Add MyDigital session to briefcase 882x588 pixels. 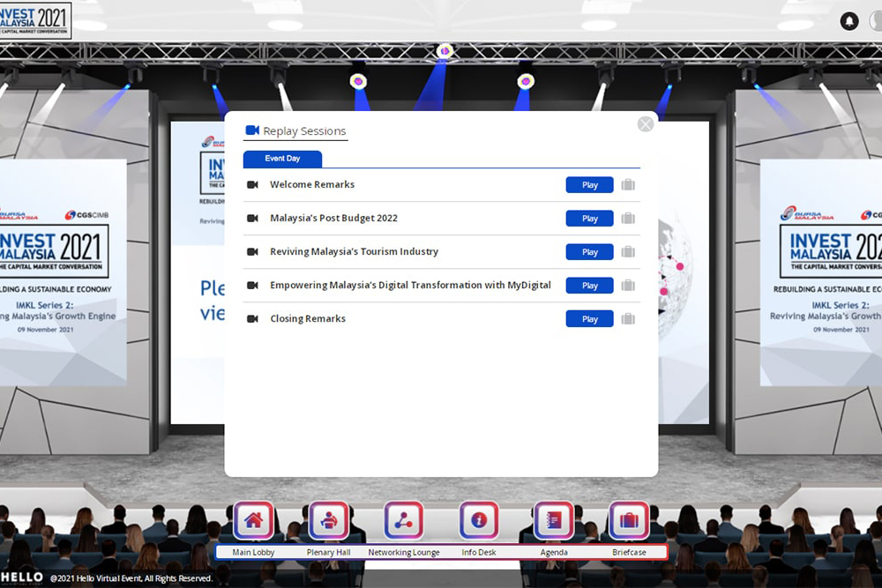(628, 285)
